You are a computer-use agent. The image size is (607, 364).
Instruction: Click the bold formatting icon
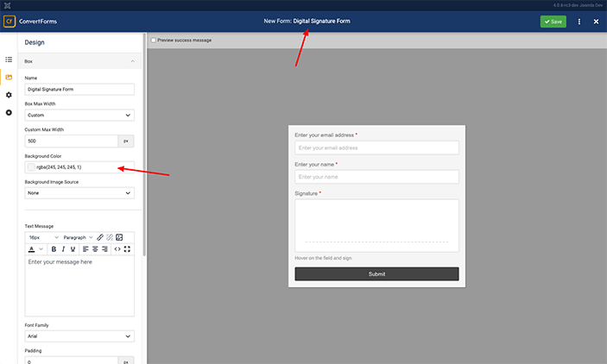53,248
